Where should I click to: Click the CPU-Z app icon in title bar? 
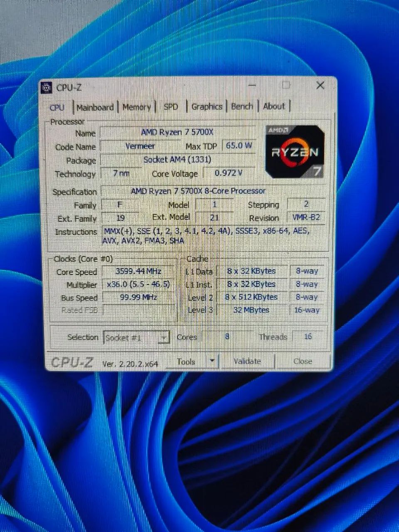tap(47, 87)
